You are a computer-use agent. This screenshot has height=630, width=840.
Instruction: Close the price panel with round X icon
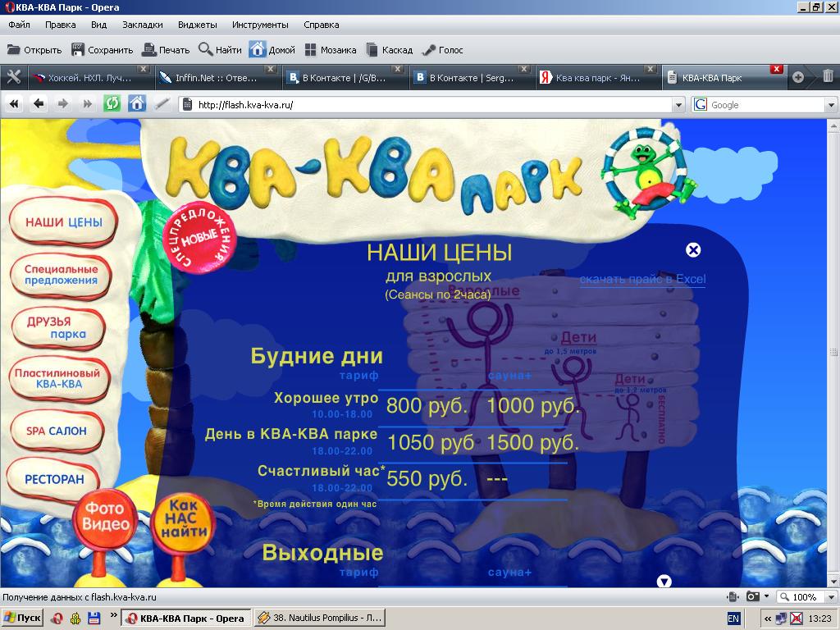point(693,250)
